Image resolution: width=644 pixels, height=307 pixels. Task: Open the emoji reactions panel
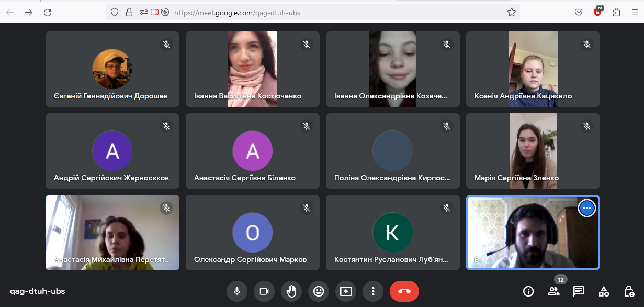click(x=319, y=291)
